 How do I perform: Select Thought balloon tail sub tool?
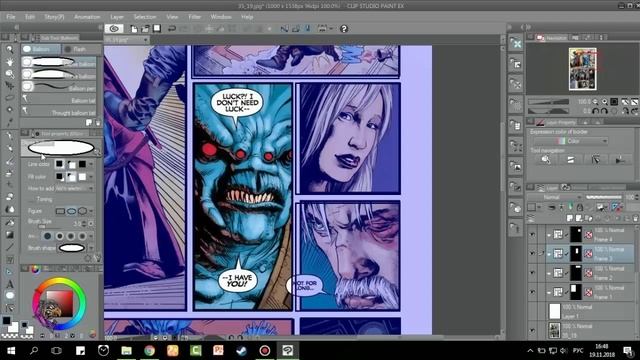point(59,111)
